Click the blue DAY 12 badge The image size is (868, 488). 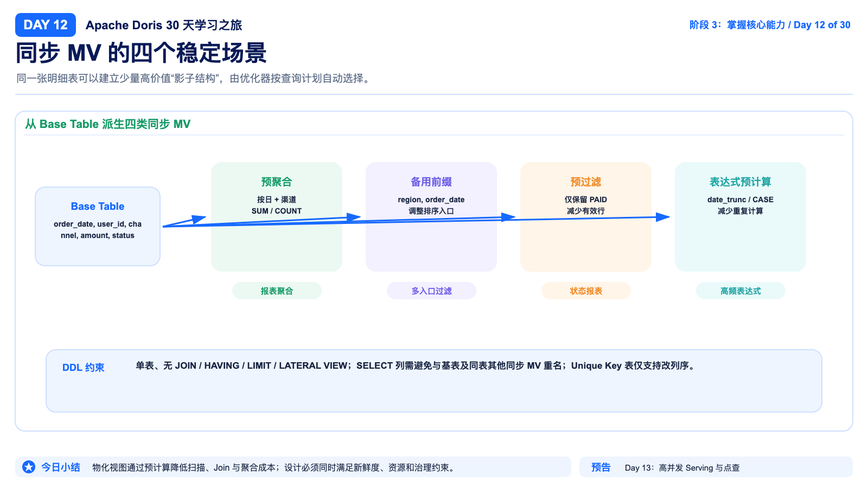click(x=46, y=25)
